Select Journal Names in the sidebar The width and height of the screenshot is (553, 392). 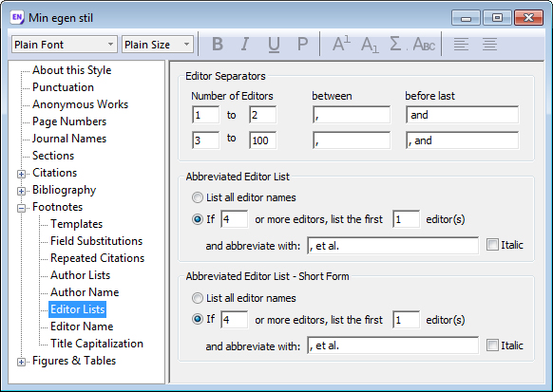click(69, 139)
